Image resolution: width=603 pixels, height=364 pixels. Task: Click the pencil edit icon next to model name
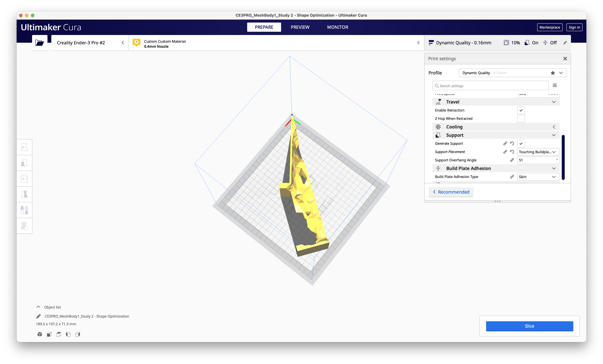coord(38,316)
